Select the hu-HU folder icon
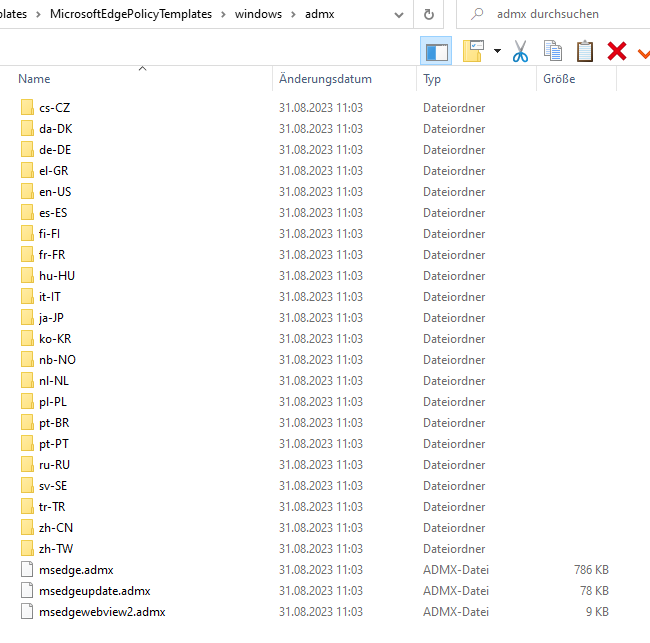 click(x=27, y=275)
